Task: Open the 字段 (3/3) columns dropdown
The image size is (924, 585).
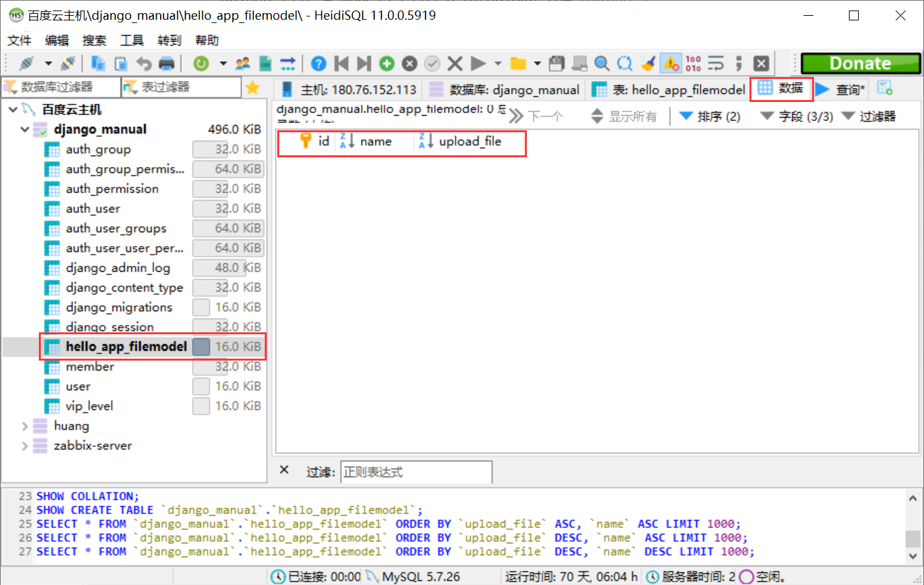Action: pyautogui.click(x=796, y=116)
